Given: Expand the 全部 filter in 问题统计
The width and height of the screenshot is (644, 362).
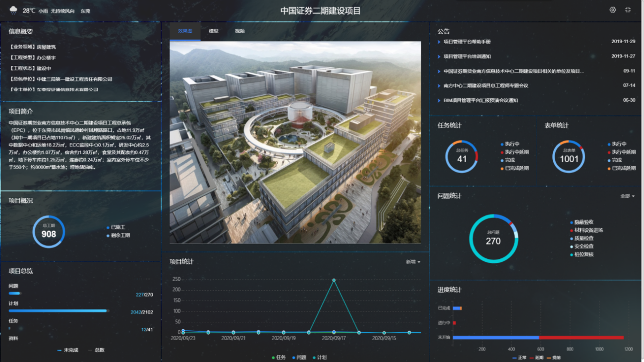Looking at the screenshot, I should tap(625, 196).
